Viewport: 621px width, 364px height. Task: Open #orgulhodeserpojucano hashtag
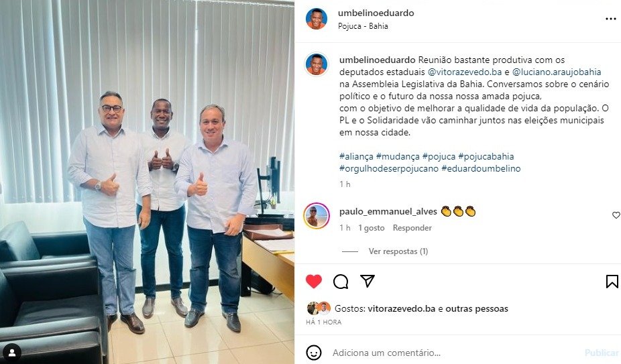click(389, 168)
